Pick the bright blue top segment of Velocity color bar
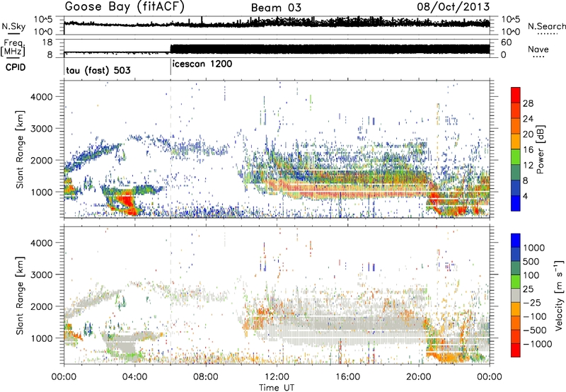Screen dimensions: 566x392 tap(516, 241)
